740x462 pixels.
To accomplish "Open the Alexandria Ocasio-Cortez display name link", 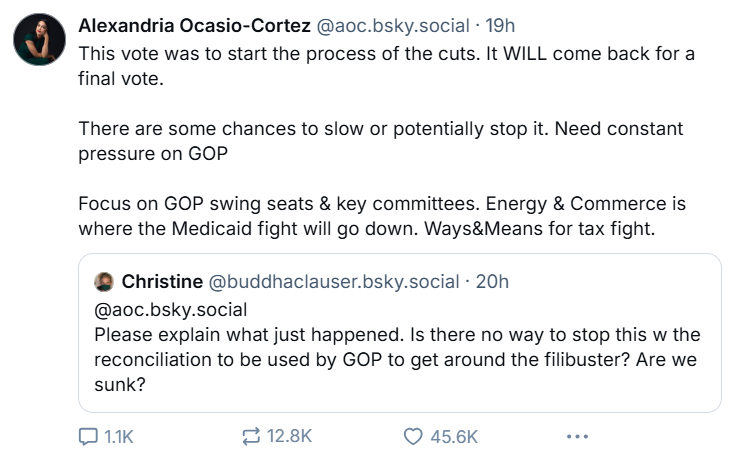I will [194, 26].
